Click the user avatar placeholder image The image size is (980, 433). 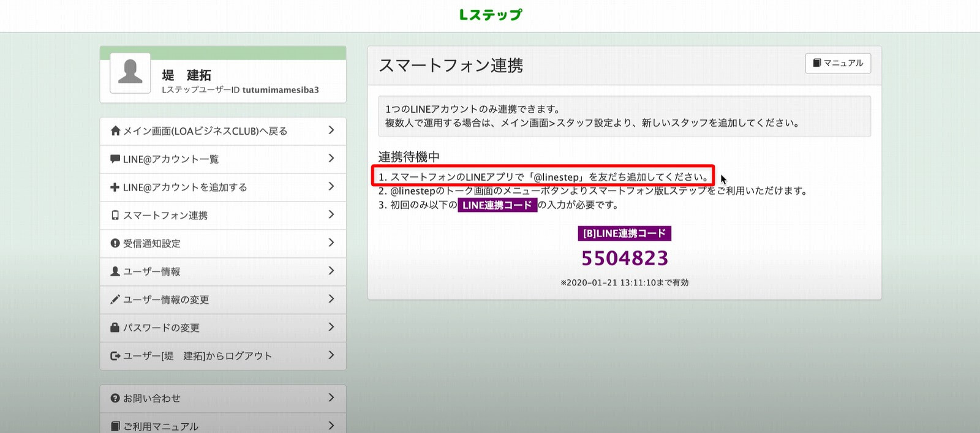point(130,73)
